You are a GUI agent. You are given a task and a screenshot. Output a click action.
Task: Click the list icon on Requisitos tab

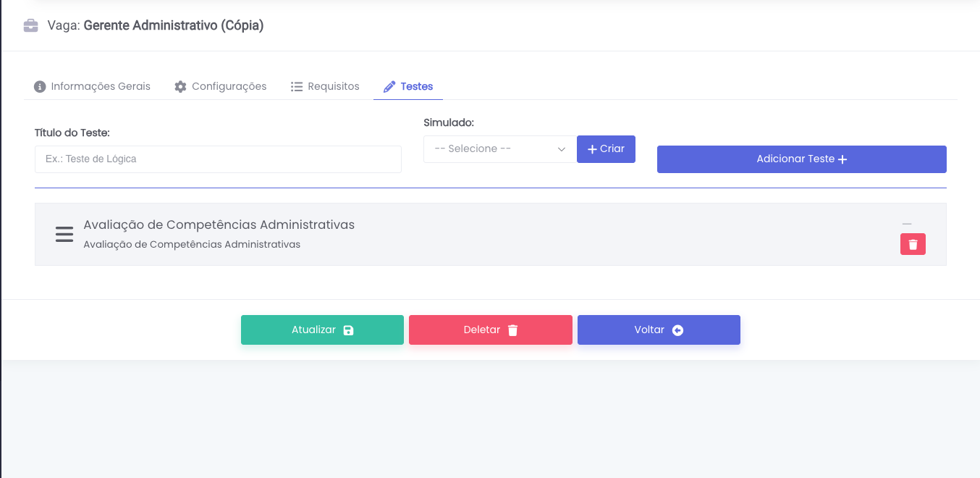point(297,87)
